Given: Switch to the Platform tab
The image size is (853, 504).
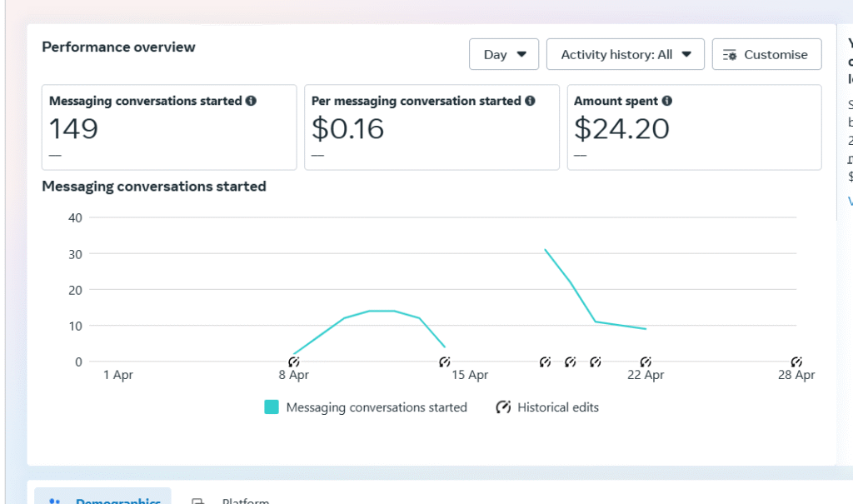Looking at the screenshot, I should 233,500.
